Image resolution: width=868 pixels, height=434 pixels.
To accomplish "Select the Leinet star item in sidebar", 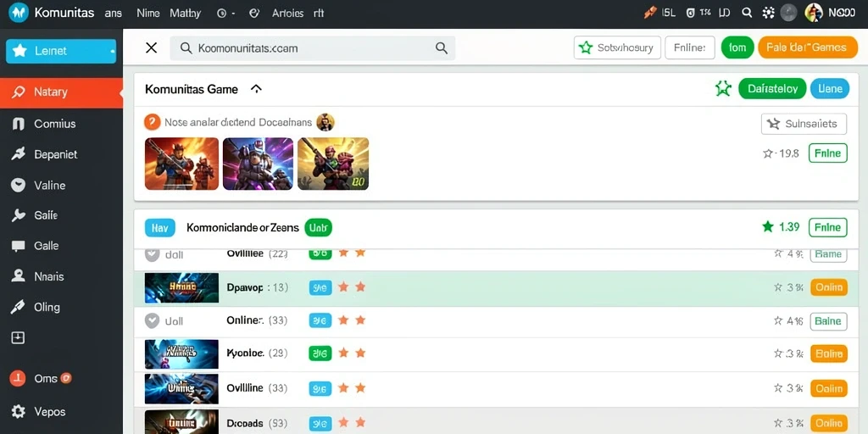I will click(x=61, y=51).
